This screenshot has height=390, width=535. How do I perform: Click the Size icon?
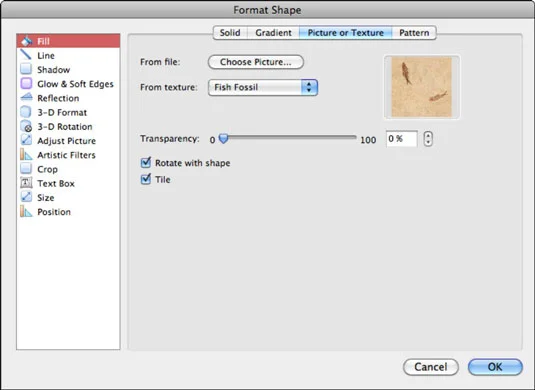click(x=26, y=197)
